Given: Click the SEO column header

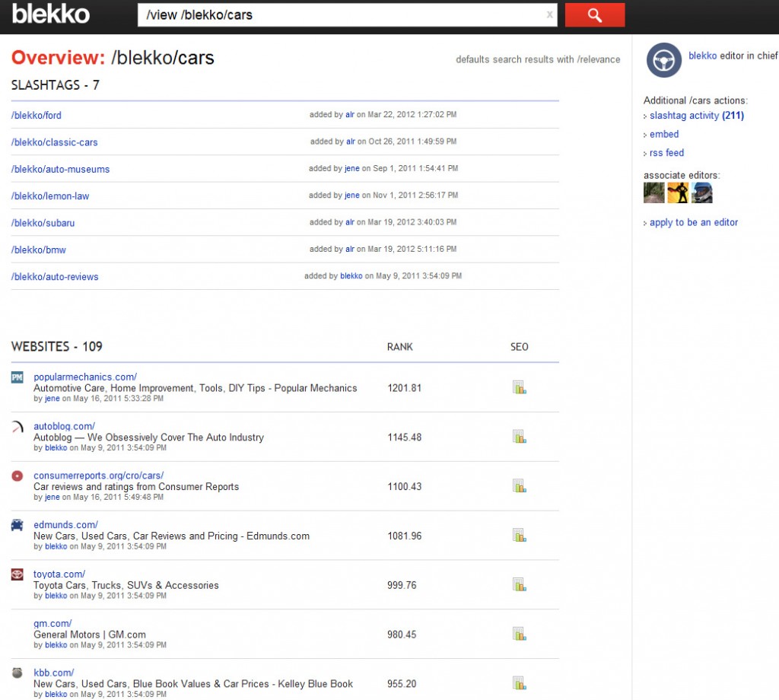Looking at the screenshot, I should 519,347.
